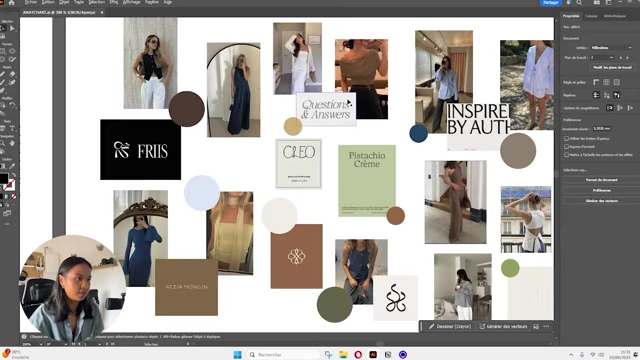Click the Home icon in top bar
The height and width of the screenshot is (360, 640).
pos(11,2)
